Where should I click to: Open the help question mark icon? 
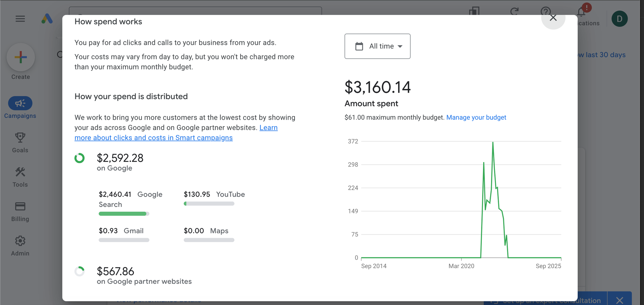tap(545, 12)
